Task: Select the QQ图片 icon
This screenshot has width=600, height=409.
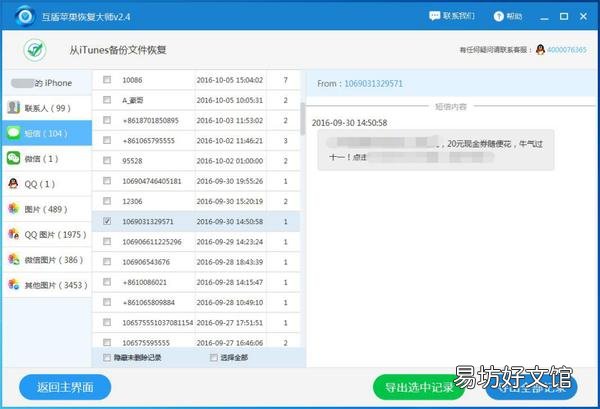Action: 13,234
